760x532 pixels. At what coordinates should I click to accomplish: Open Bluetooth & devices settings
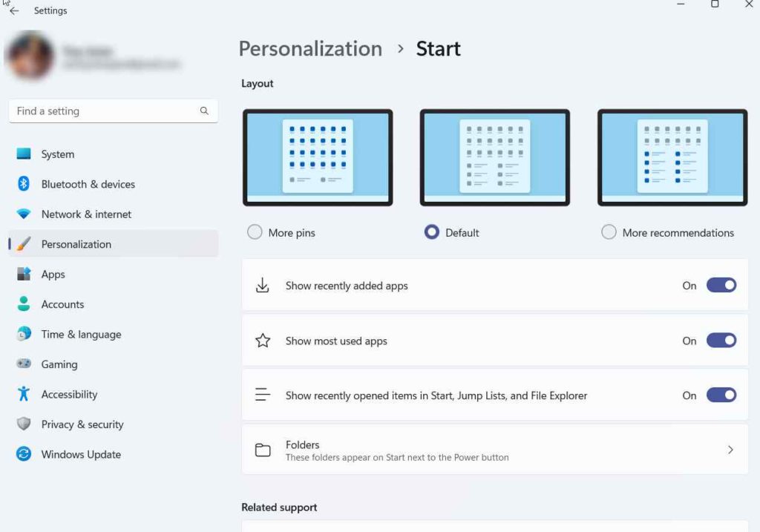[114, 184]
